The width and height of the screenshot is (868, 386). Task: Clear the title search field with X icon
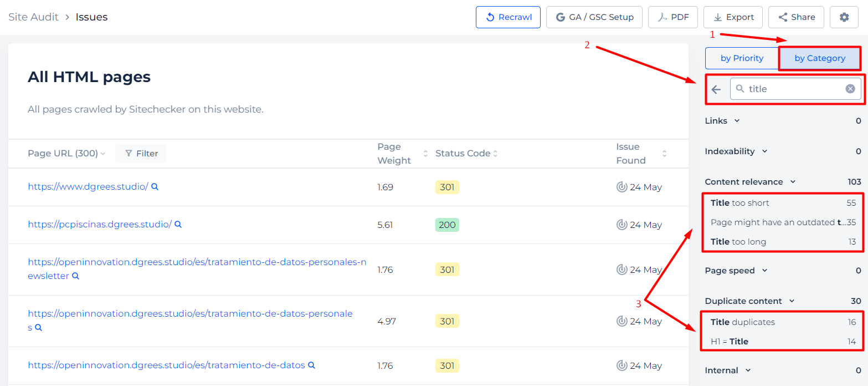850,89
